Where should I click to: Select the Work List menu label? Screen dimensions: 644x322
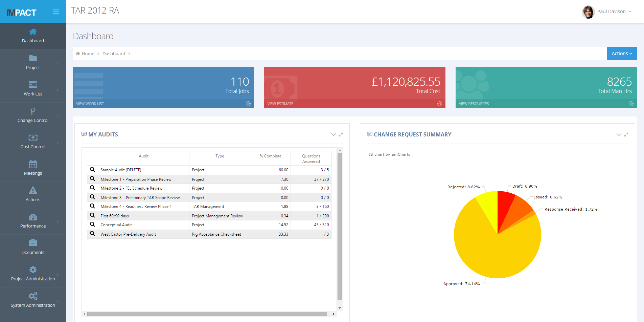click(x=33, y=94)
